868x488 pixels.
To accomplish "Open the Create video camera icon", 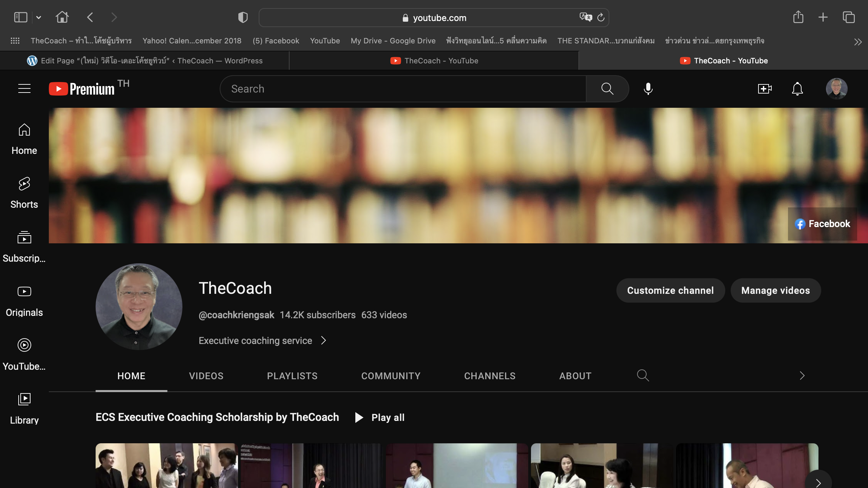I will pyautogui.click(x=765, y=89).
